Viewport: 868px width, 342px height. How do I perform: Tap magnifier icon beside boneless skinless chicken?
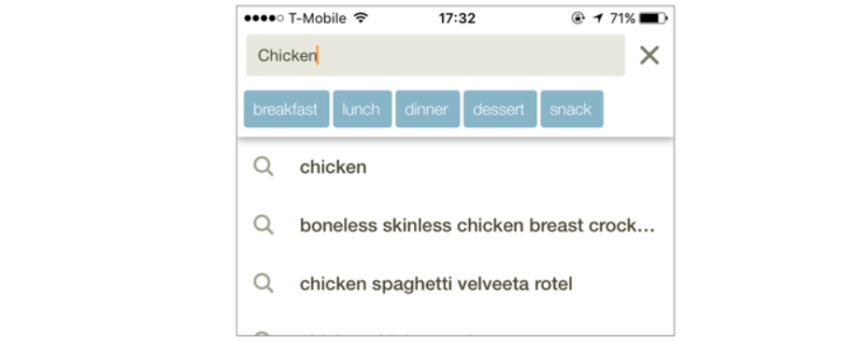pyautogui.click(x=263, y=225)
